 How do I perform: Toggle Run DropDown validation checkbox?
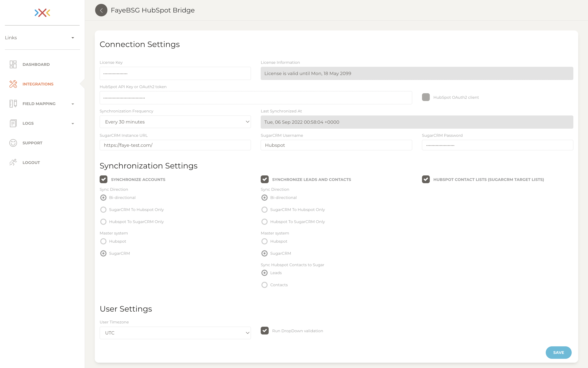tap(265, 331)
